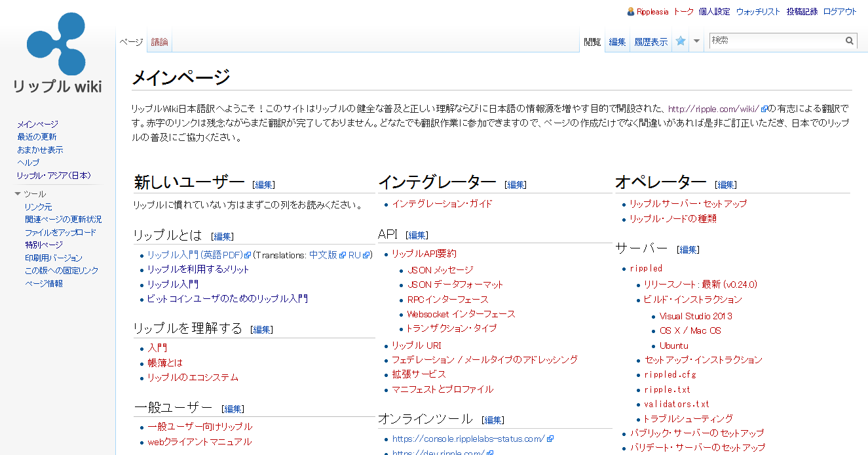Image resolution: width=868 pixels, height=455 pixels.
Task: Open リップルサーバー・セットアップ link
Action: (688, 204)
